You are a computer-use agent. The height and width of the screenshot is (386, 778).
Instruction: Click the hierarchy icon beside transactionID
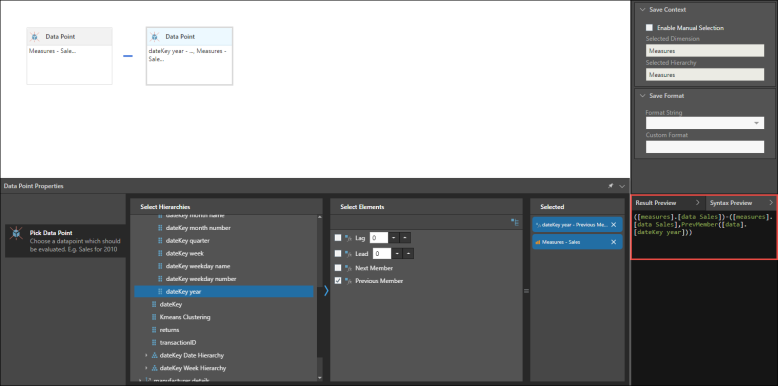pyautogui.click(x=154, y=343)
